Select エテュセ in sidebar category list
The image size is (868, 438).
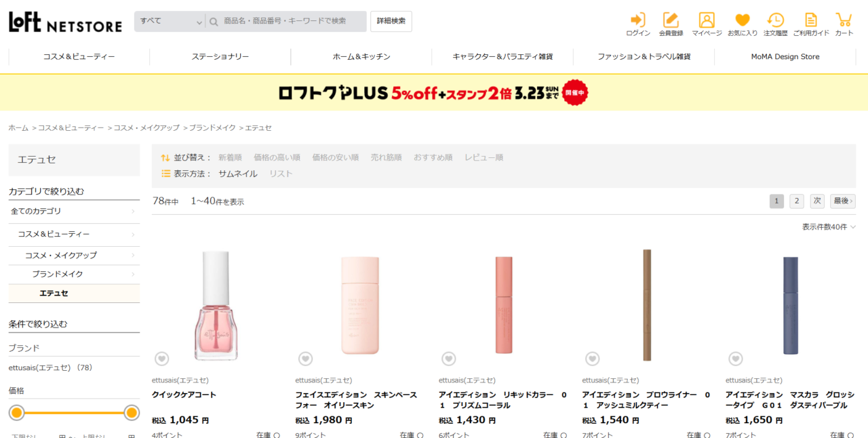click(74, 294)
